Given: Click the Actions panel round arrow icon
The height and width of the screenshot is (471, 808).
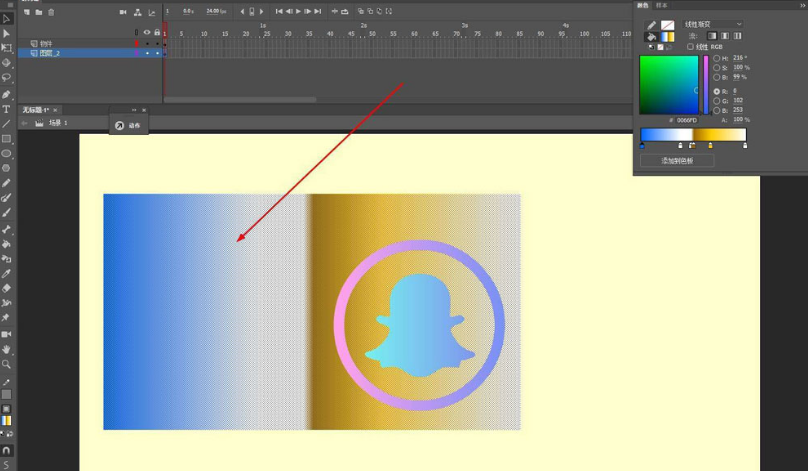Looking at the screenshot, I should [120, 126].
